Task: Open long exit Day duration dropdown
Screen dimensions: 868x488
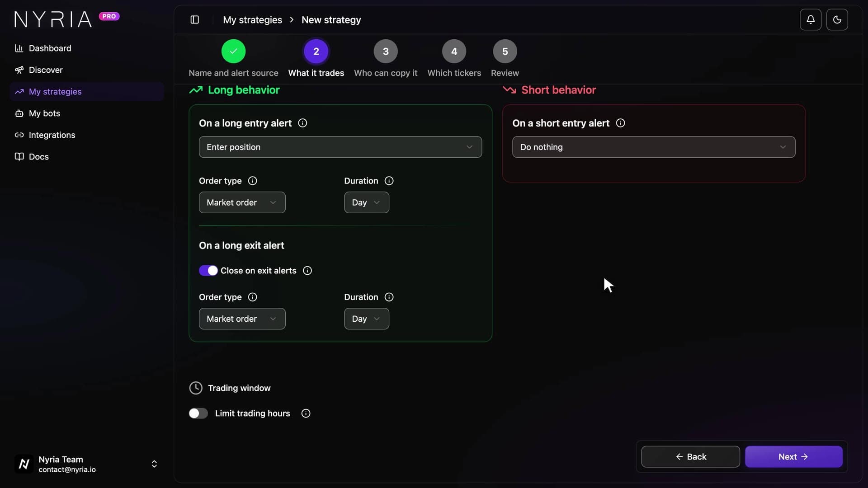Action: (367, 319)
